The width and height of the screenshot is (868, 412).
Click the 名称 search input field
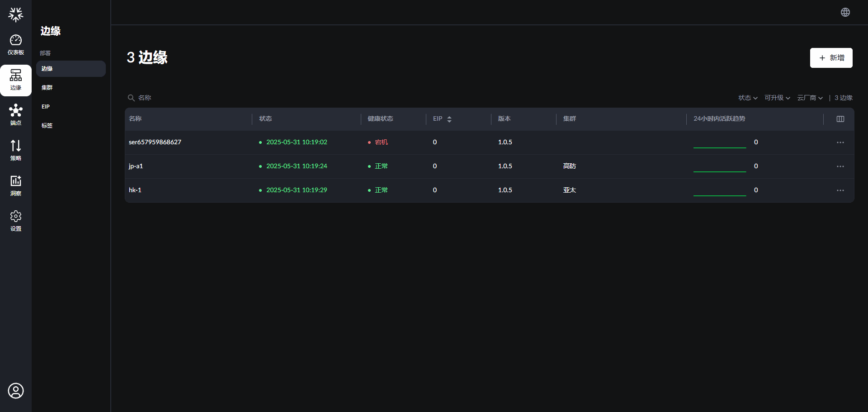[181, 98]
